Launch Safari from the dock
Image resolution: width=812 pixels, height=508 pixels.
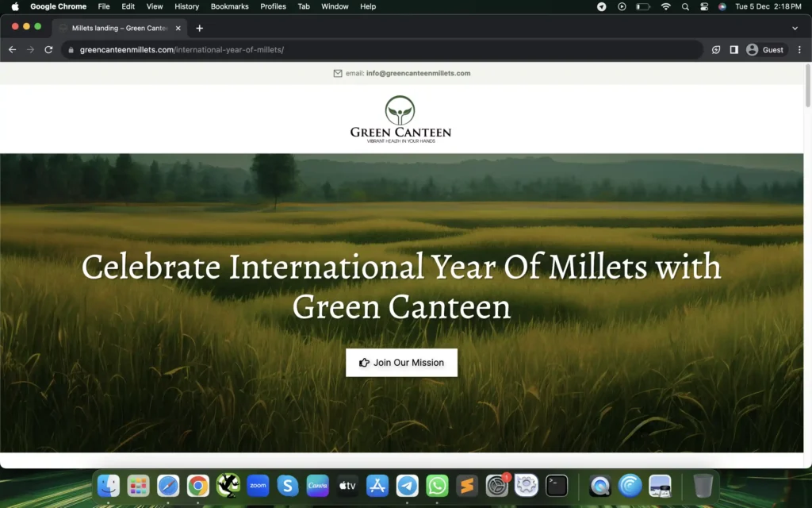pyautogui.click(x=168, y=486)
